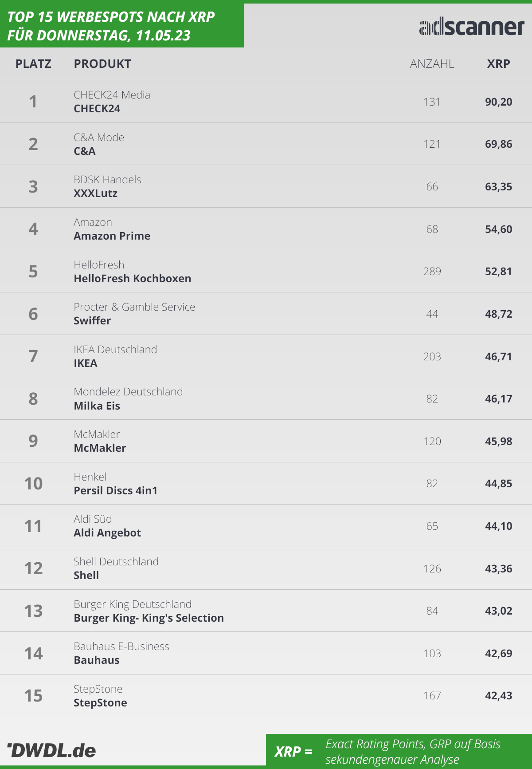Image resolution: width=532 pixels, height=769 pixels.
Task: Click HelloFresh Kochboxen product name
Action: pyautogui.click(x=132, y=279)
